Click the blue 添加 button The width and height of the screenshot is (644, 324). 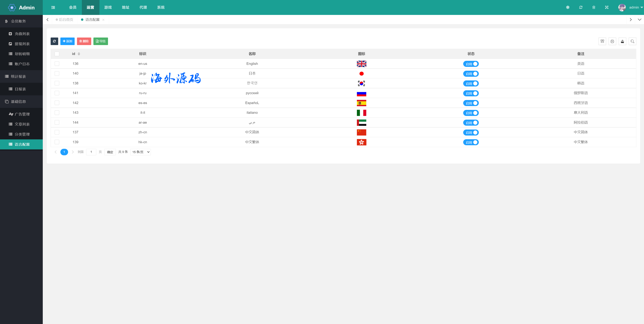point(67,41)
